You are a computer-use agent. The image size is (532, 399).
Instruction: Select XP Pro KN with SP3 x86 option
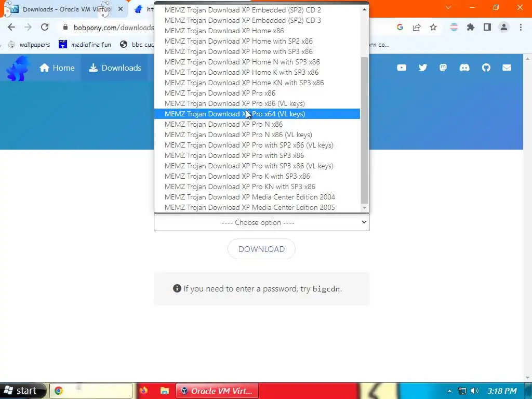(x=257, y=187)
